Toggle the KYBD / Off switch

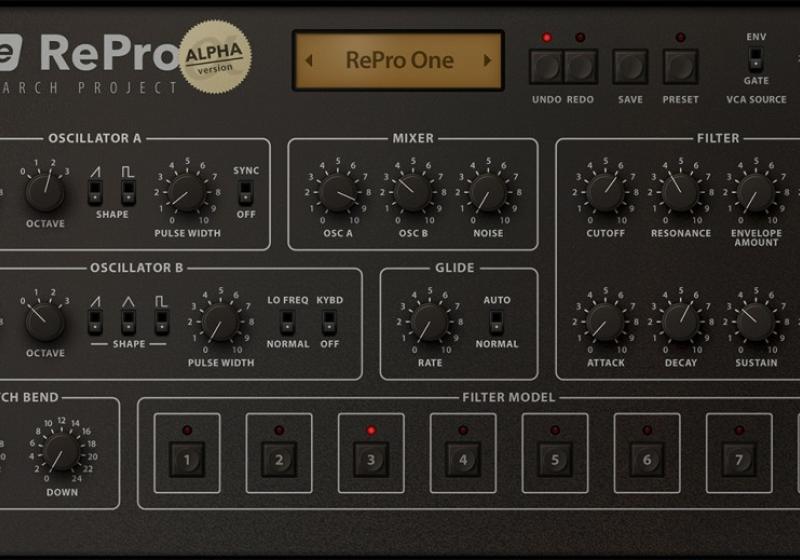(x=329, y=322)
